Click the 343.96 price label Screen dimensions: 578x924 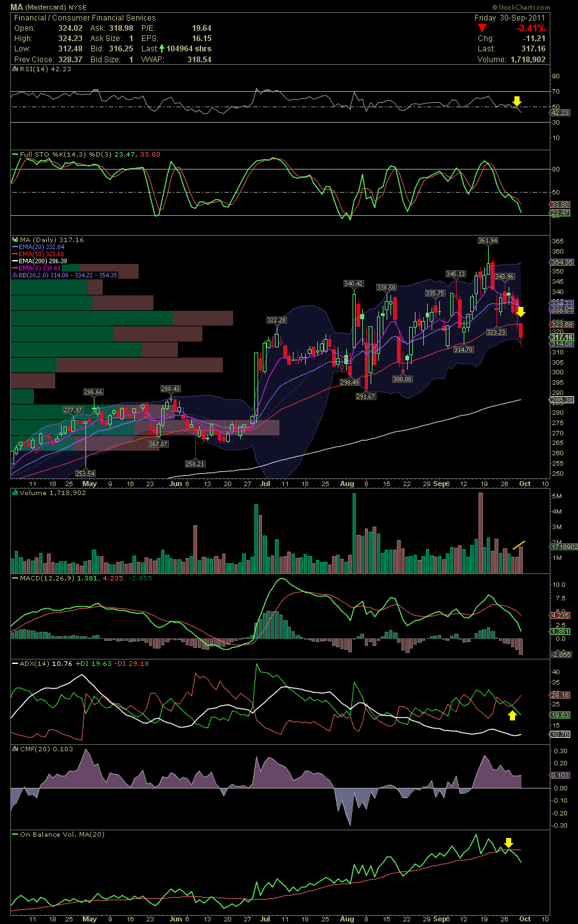pyautogui.click(x=505, y=277)
